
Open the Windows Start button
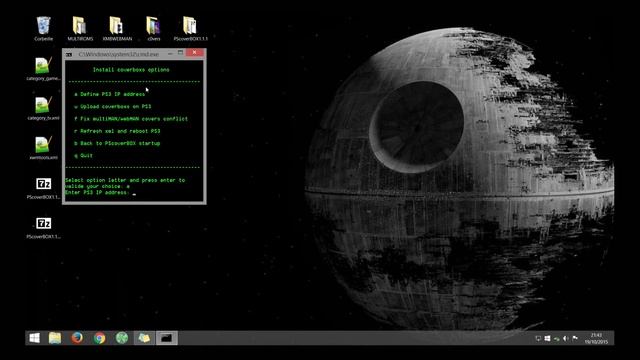coord(35,338)
